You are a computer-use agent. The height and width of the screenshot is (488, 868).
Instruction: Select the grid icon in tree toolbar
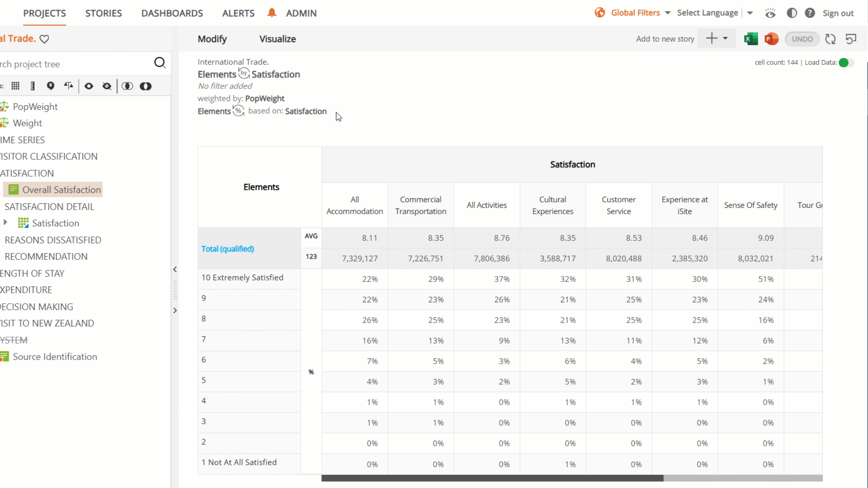(15, 86)
